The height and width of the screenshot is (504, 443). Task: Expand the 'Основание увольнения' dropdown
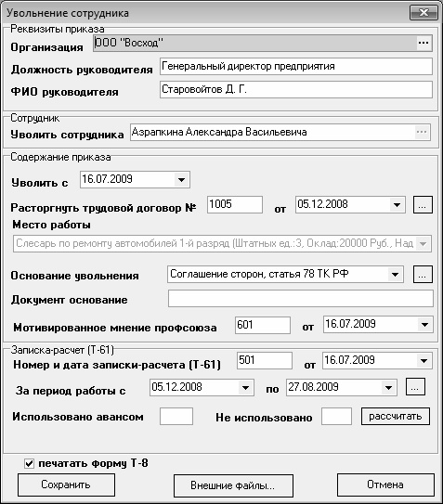click(x=395, y=275)
